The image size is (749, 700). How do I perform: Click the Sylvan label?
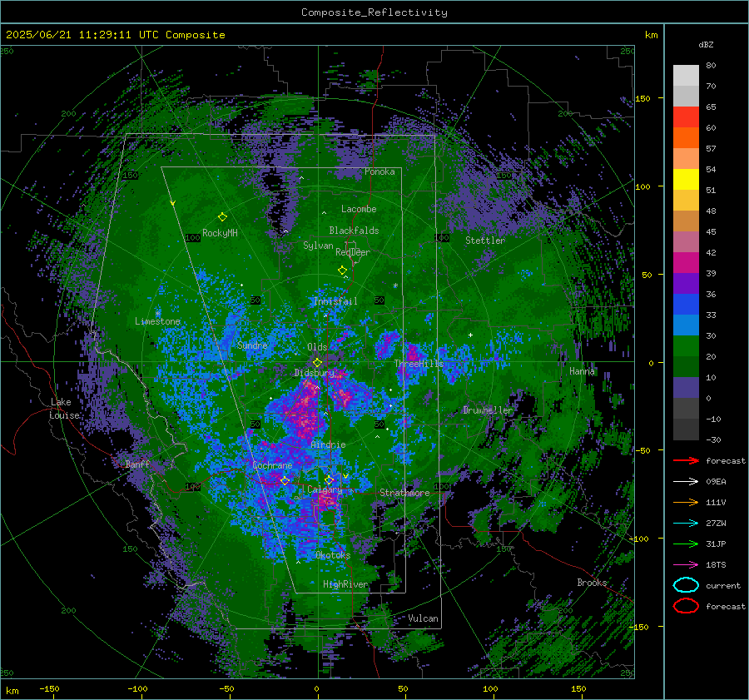tap(318, 245)
